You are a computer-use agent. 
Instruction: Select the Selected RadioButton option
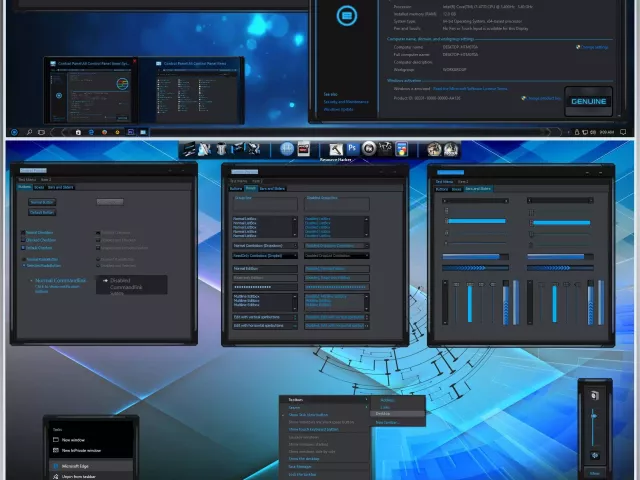pyautogui.click(x=24, y=266)
